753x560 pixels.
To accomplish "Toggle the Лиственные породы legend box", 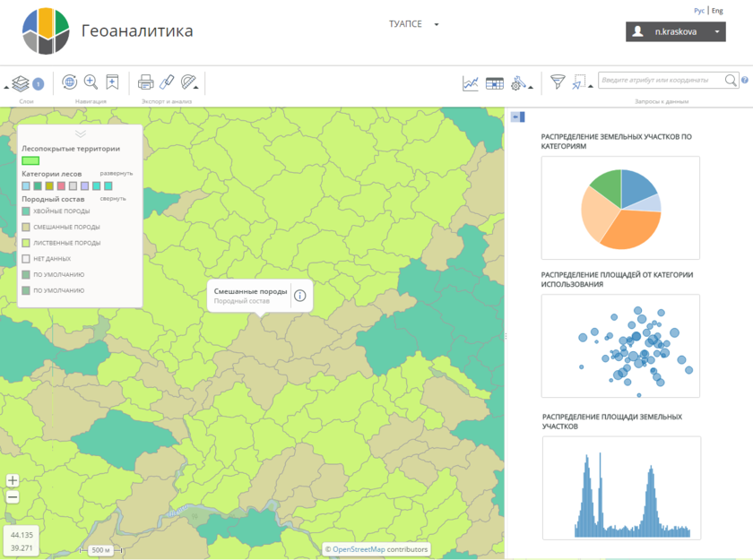I will 27,243.
